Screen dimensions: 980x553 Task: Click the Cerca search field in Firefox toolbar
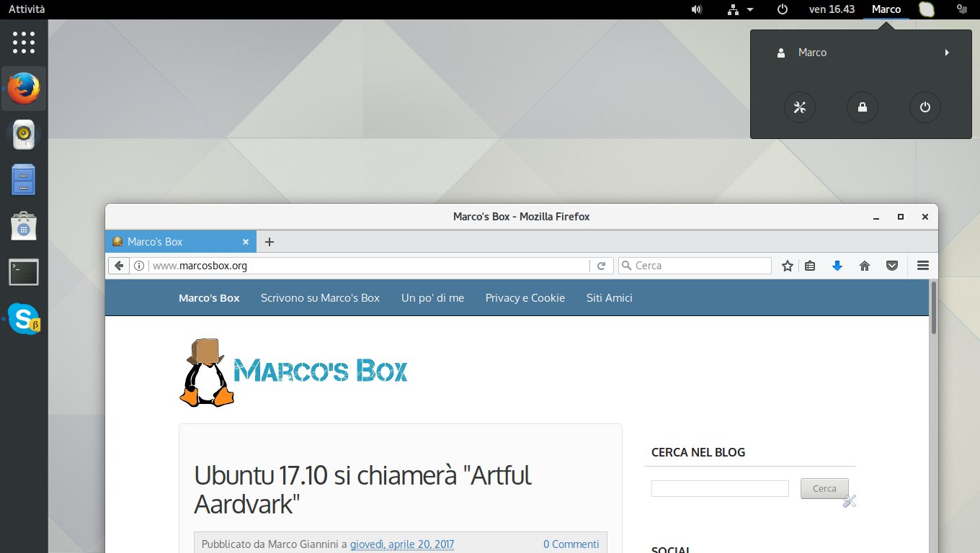[x=695, y=266]
